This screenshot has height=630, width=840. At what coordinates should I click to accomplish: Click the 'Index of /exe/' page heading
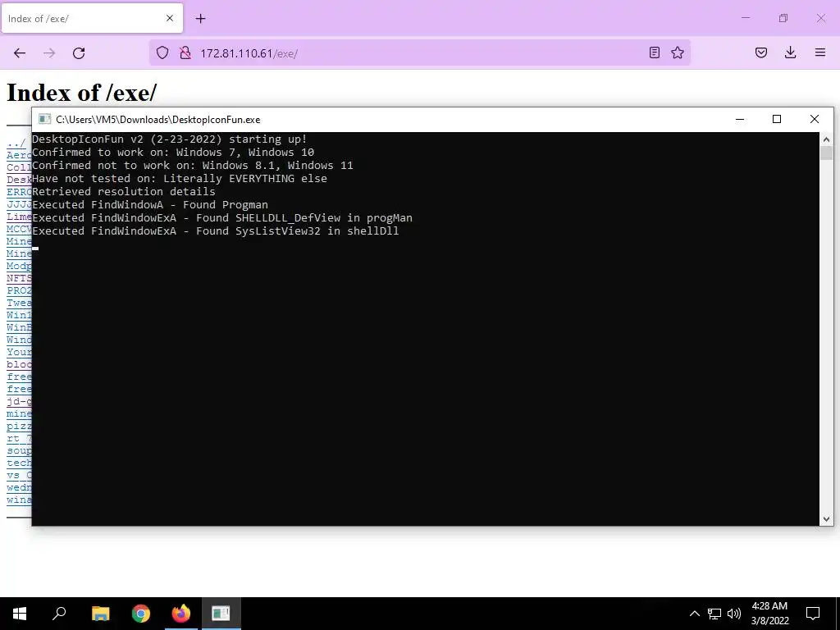(81, 92)
